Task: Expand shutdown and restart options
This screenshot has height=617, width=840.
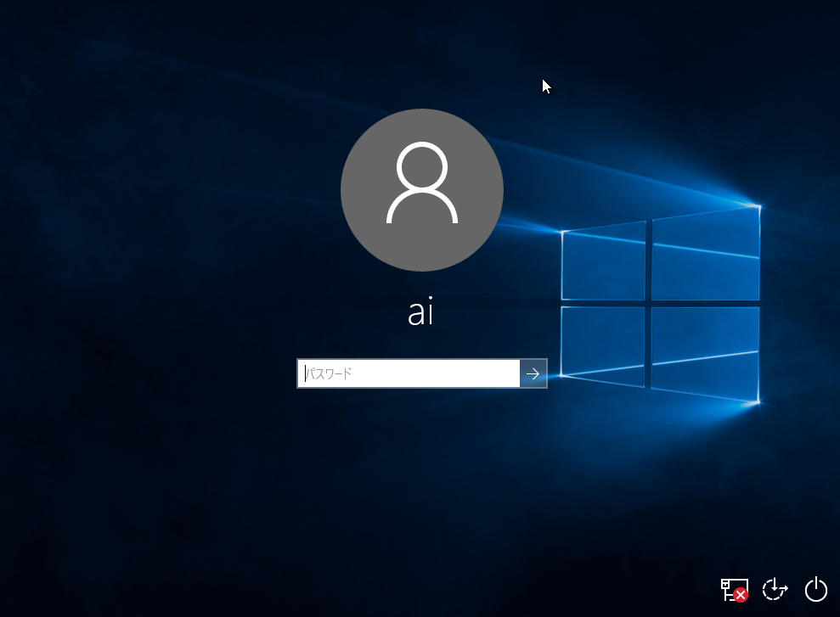Action: pos(815,589)
